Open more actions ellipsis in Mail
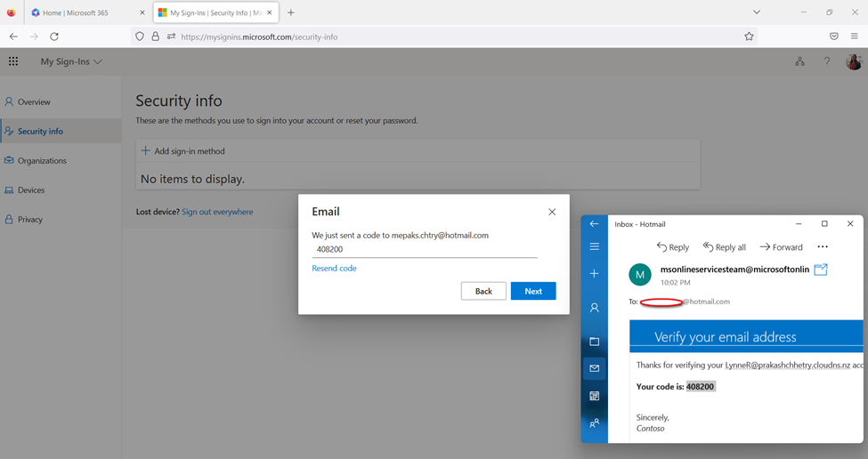The height and width of the screenshot is (459, 868). click(x=823, y=247)
